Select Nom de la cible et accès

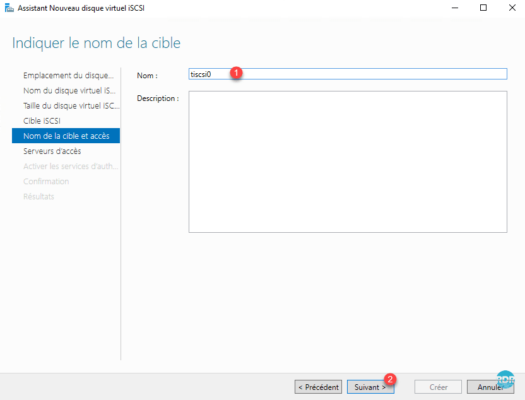click(66, 136)
